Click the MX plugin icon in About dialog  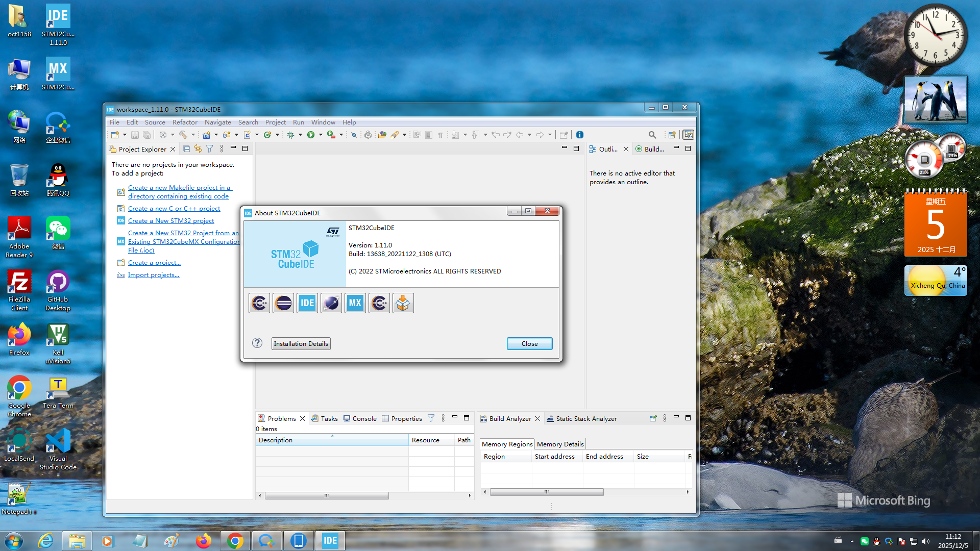click(x=355, y=303)
